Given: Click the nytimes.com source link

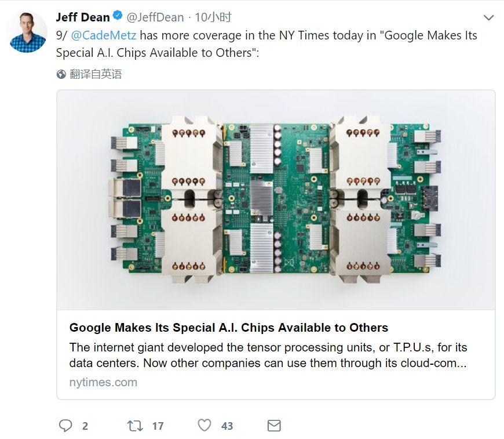Looking at the screenshot, I should point(103,382).
